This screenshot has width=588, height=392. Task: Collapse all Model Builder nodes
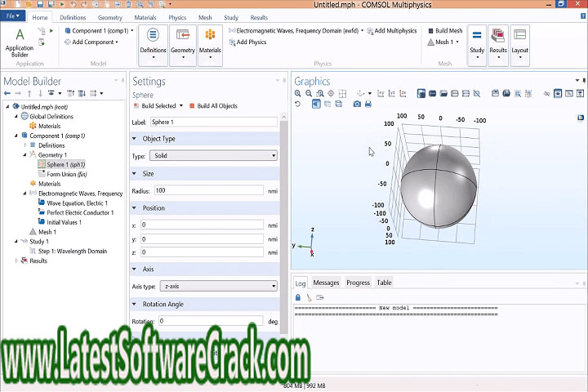tap(70, 93)
